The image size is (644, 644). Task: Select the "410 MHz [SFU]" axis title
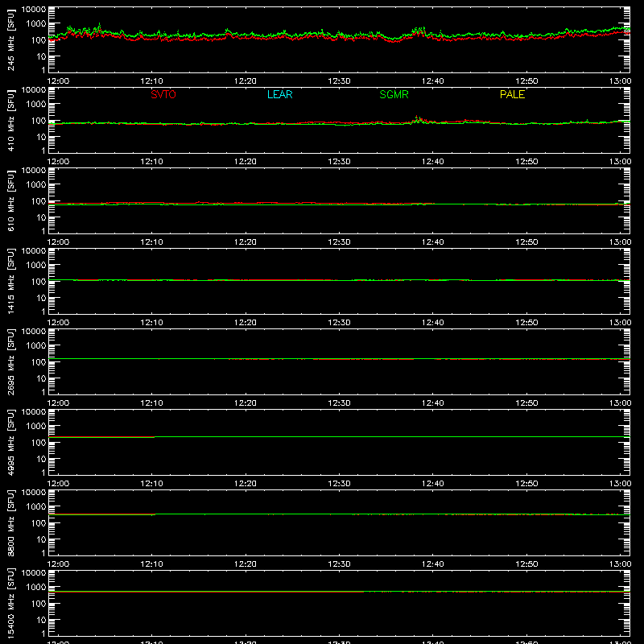point(10,120)
